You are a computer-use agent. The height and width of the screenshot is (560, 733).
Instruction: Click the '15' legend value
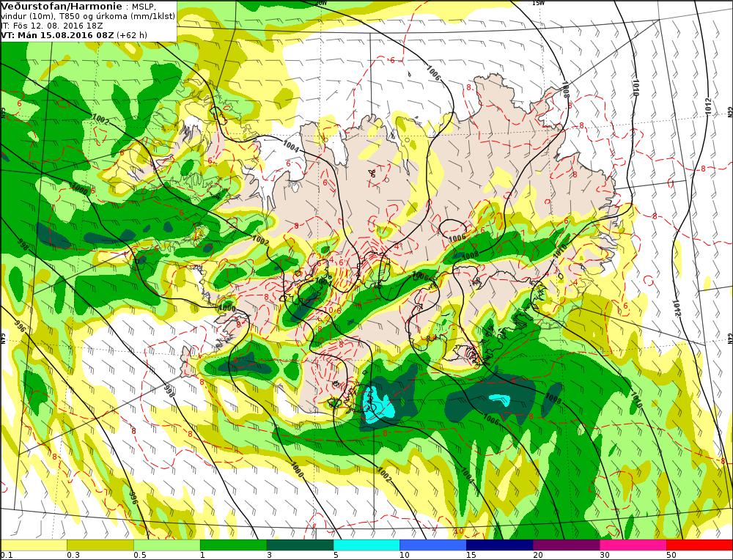coord(471,555)
